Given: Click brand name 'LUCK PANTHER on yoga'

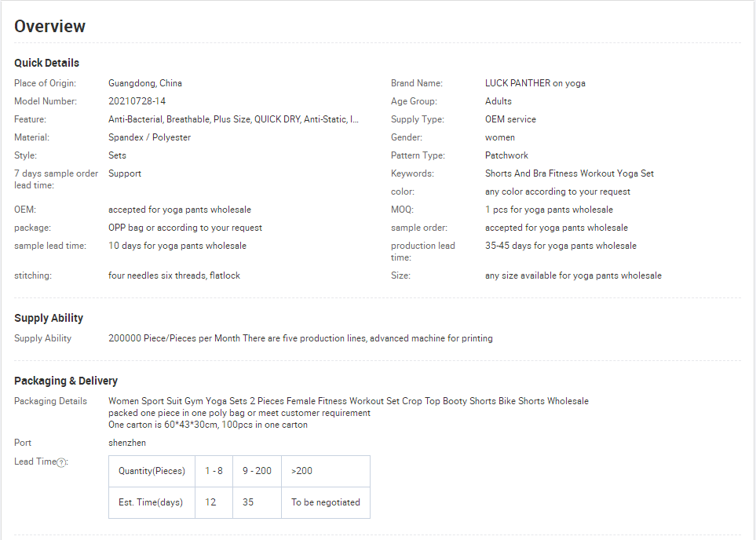Looking at the screenshot, I should [535, 83].
